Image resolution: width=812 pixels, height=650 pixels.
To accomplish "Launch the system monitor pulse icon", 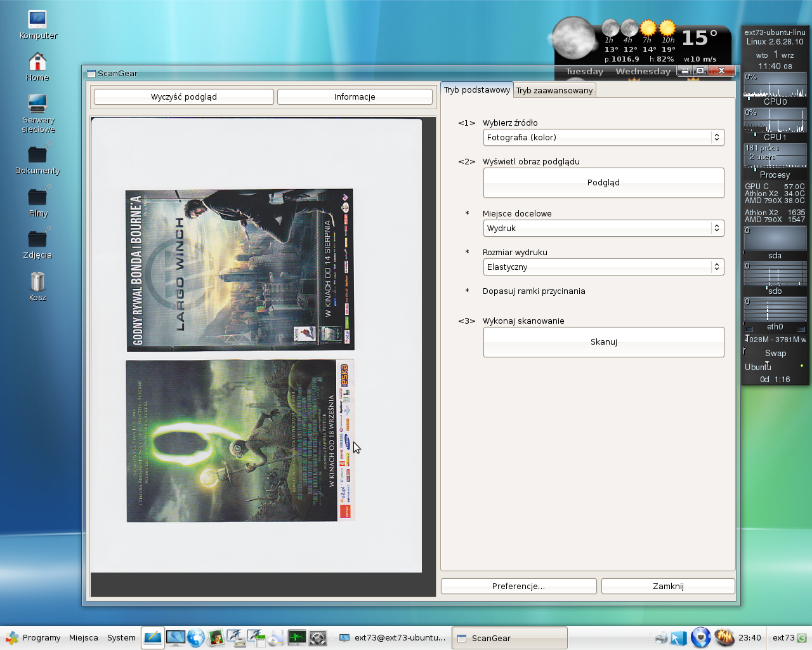I will [297, 638].
